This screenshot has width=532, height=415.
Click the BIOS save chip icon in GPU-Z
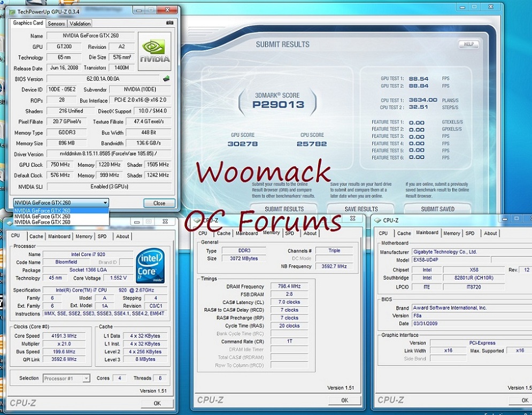click(x=166, y=79)
